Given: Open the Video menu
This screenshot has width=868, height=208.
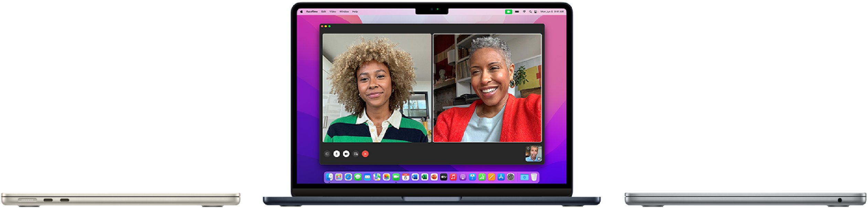Looking at the screenshot, I should tap(332, 12).
